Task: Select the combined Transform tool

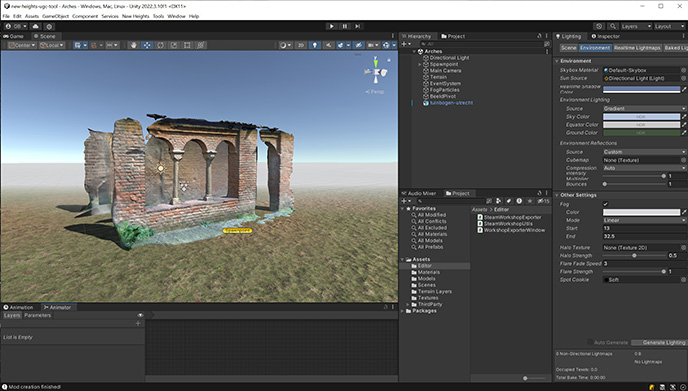Action: point(201,45)
